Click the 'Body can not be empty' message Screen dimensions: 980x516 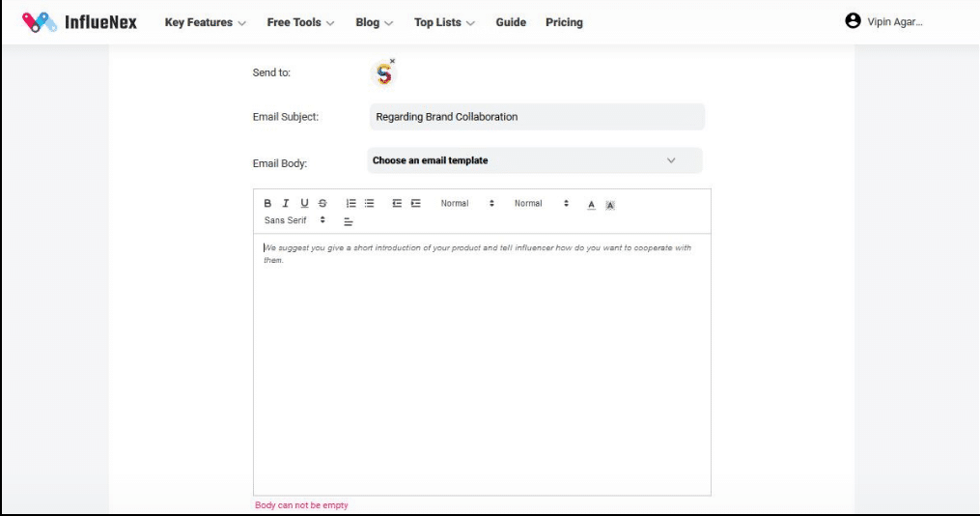coord(301,504)
